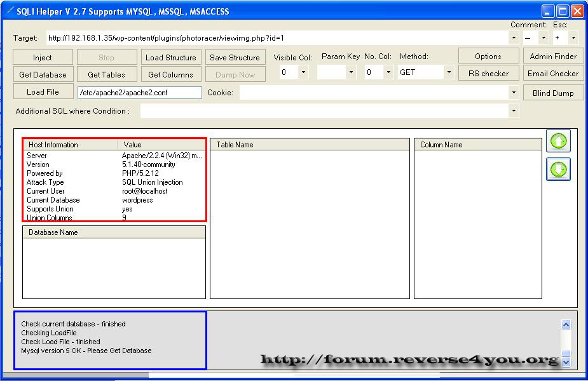Open the Comment dropdown
This screenshot has height=381, width=588.
tap(544, 38)
